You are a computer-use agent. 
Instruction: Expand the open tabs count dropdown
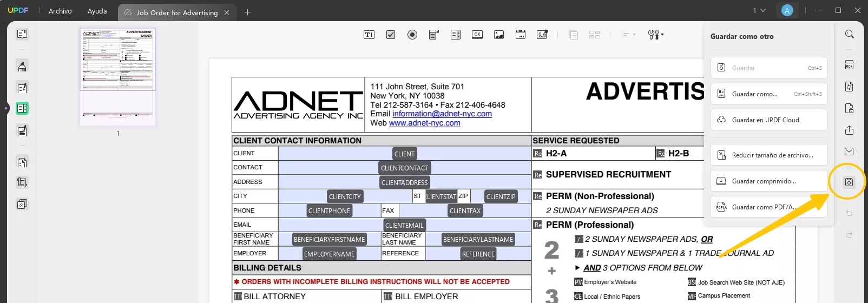759,10
